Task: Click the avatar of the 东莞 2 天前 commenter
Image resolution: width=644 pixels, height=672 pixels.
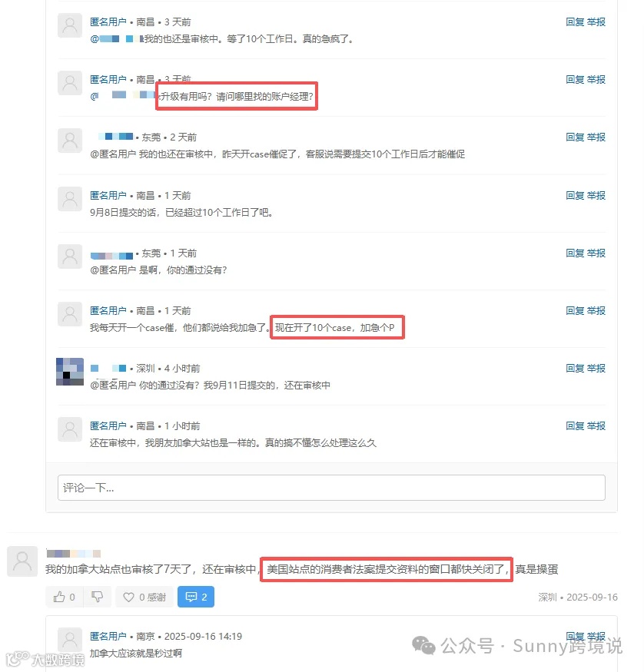Action: 70,141
